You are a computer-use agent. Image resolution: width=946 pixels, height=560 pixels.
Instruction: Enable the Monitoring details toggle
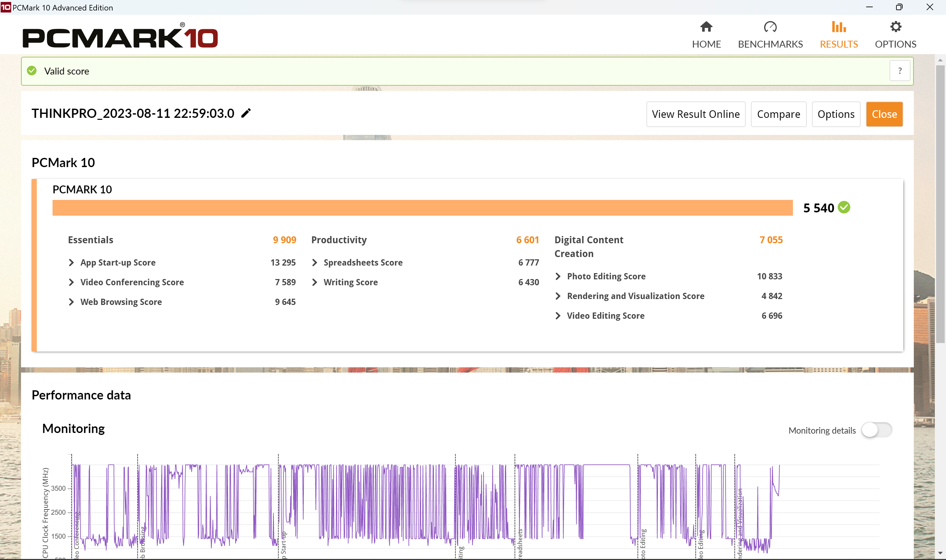click(x=876, y=430)
